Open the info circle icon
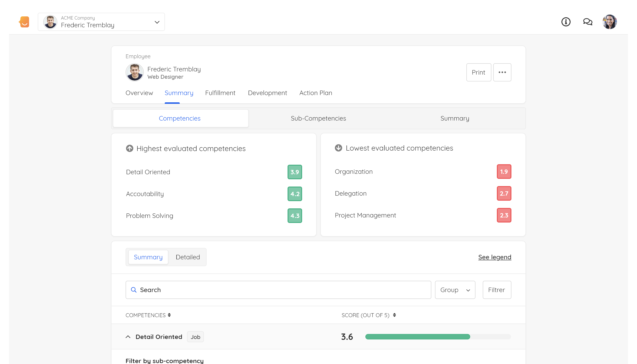Image resolution: width=637 pixels, height=364 pixels. point(566,22)
